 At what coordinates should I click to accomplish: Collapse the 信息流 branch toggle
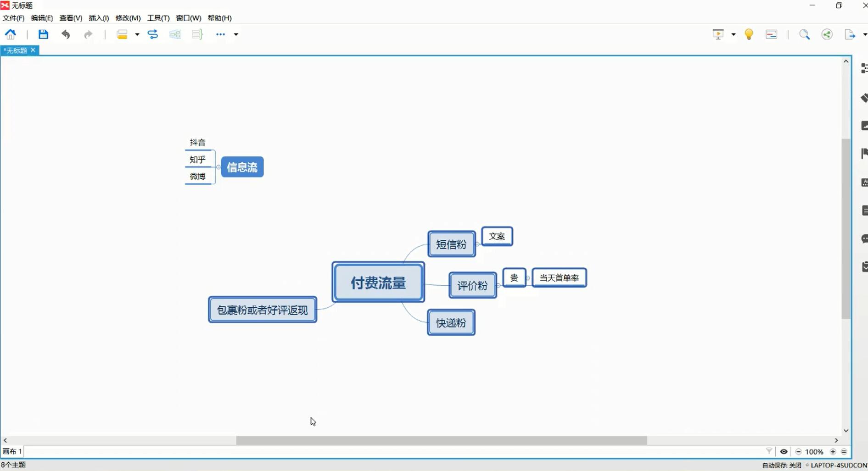pyautogui.click(x=218, y=167)
